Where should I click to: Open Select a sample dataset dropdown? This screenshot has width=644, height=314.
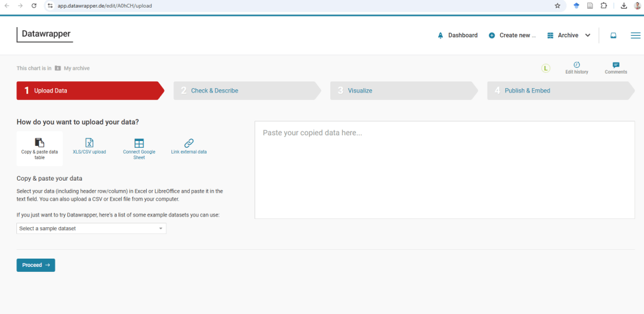pos(91,228)
